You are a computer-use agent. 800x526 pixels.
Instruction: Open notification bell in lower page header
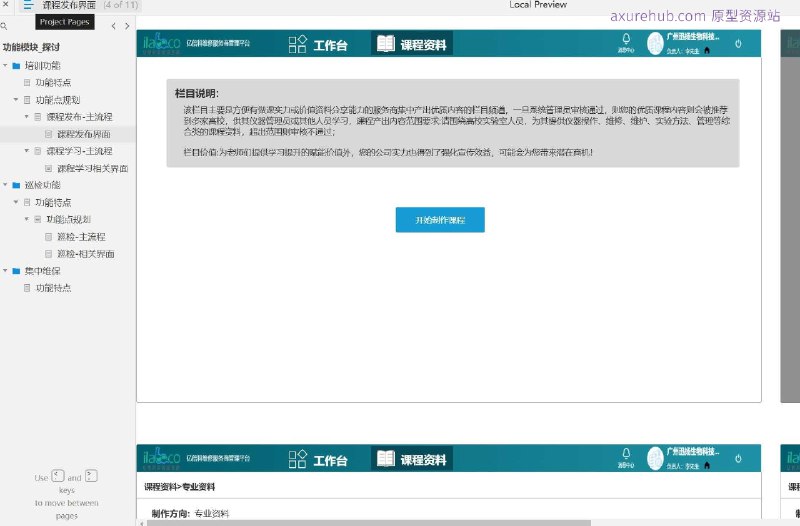pos(626,454)
